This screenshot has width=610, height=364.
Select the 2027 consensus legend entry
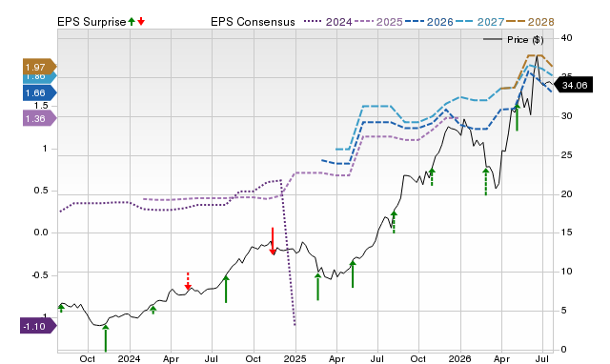[x=479, y=22]
